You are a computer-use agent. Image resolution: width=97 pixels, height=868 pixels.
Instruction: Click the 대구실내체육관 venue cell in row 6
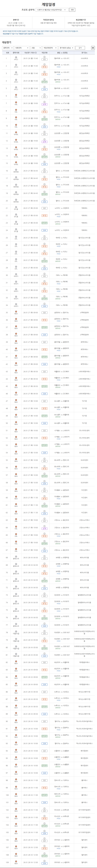(84, 96)
